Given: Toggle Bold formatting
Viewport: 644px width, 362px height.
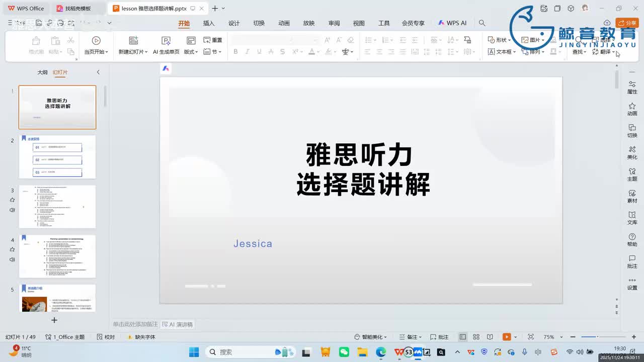Looking at the screenshot, I should [235, 52].
